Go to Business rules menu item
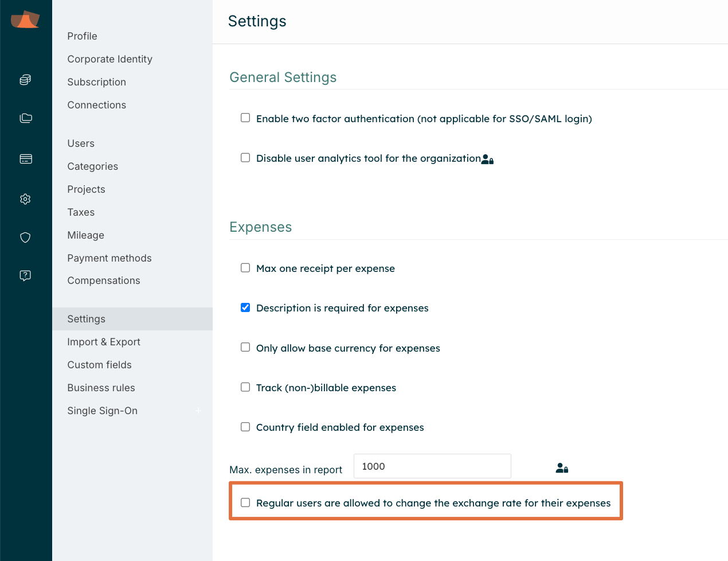 101,388
